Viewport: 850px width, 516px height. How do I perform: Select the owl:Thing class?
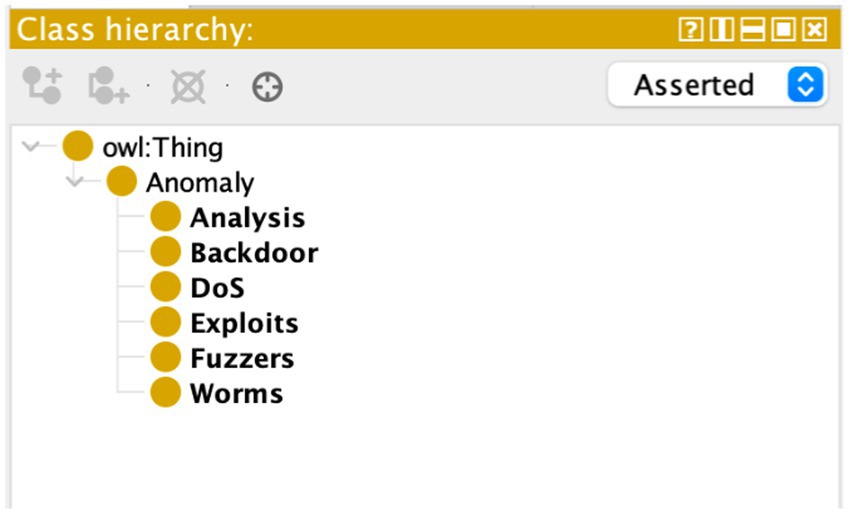click(x=162, y=148)
